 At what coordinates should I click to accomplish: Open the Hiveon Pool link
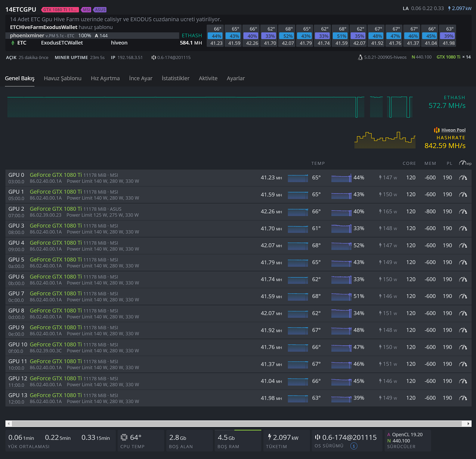click(x=453, y=130)
